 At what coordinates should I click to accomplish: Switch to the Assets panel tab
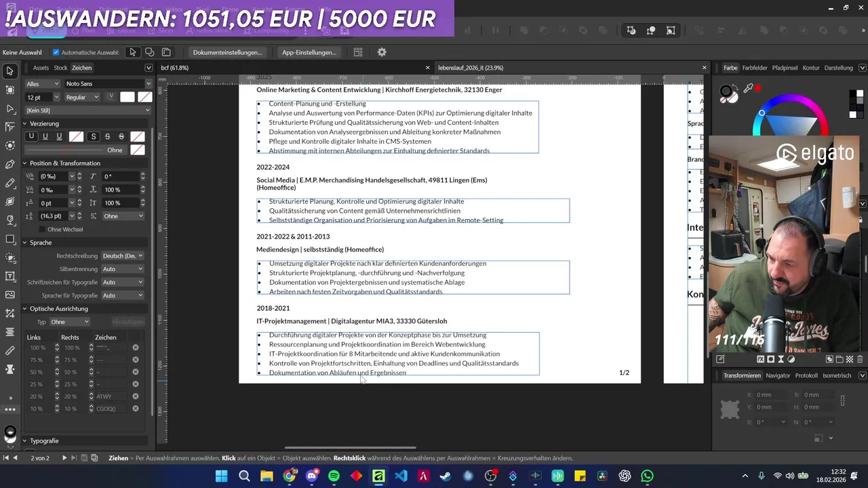41,68
